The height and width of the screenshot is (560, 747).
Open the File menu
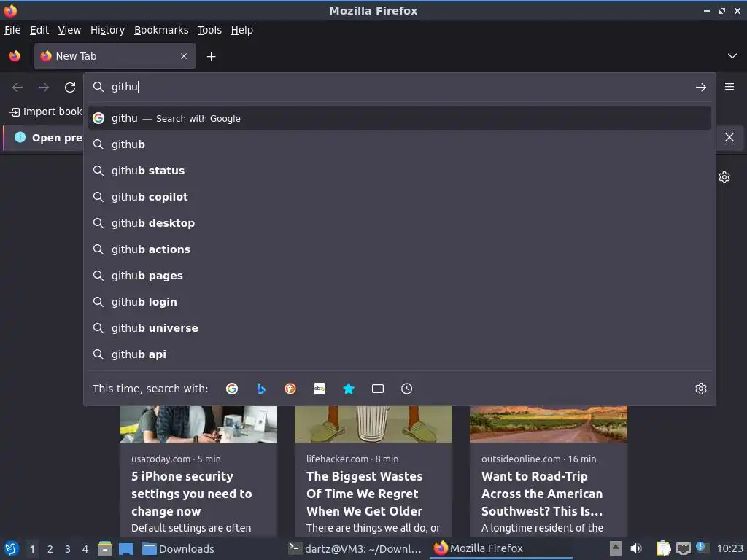pos(12,30)
